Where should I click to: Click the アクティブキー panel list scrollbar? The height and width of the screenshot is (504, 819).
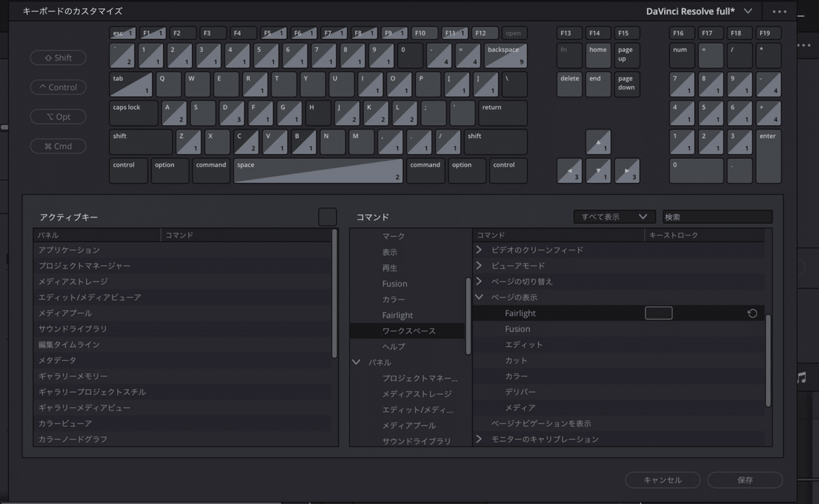334,293
